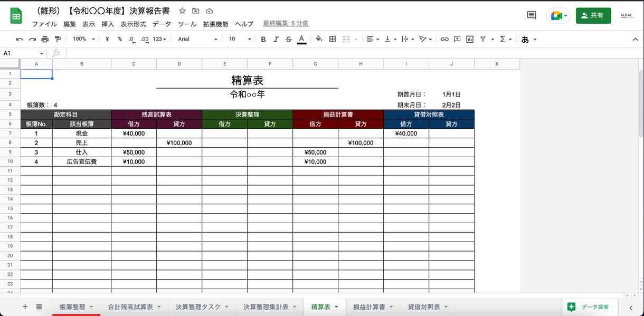The width and height of the screenshot is (644, 316).
Task: Open the input tools あ button
Action: (525, 40)
